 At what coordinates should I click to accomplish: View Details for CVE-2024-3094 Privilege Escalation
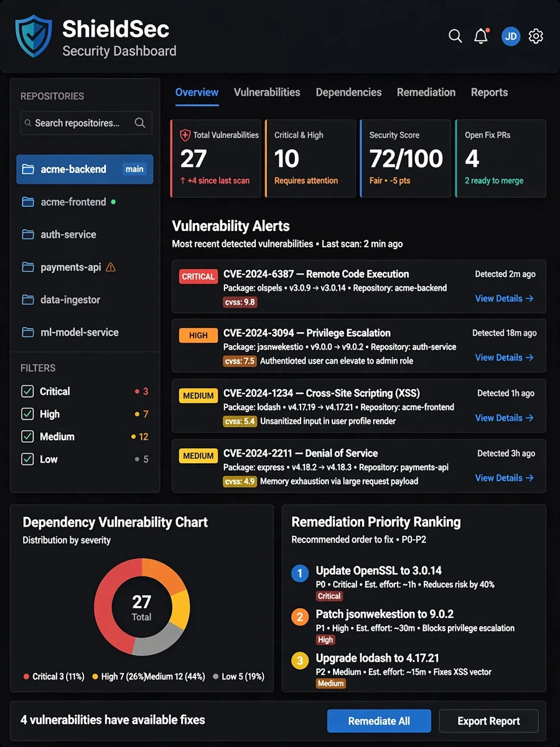pos(504,357)
